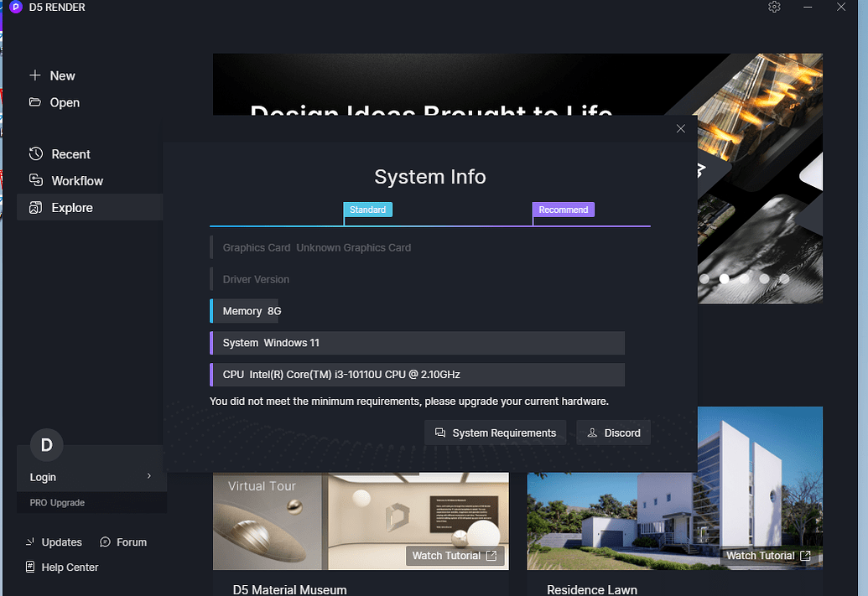The height and width of the screenshot is (596, 868).
Task: Select the last banner carousel dot
Action: [784, 279]
